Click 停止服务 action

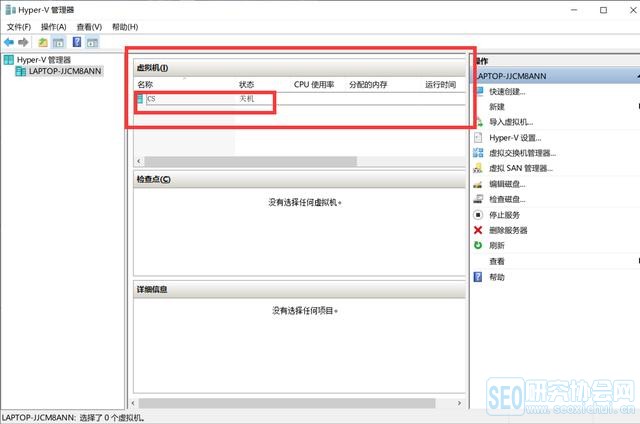[504, 215]
